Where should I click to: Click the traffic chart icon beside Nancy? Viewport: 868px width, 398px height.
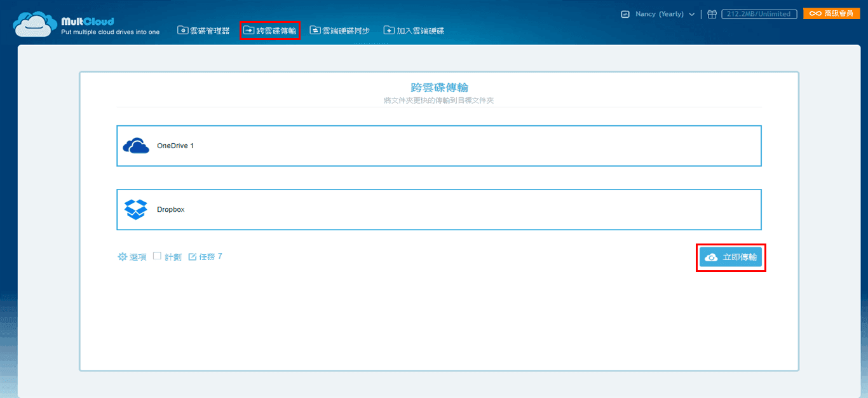[x=625, y=14]
